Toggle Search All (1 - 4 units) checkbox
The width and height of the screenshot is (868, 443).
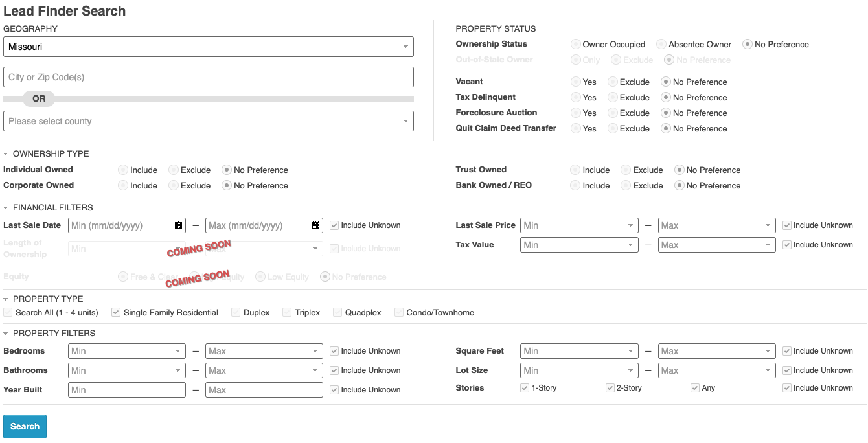[x=8, y=312]
